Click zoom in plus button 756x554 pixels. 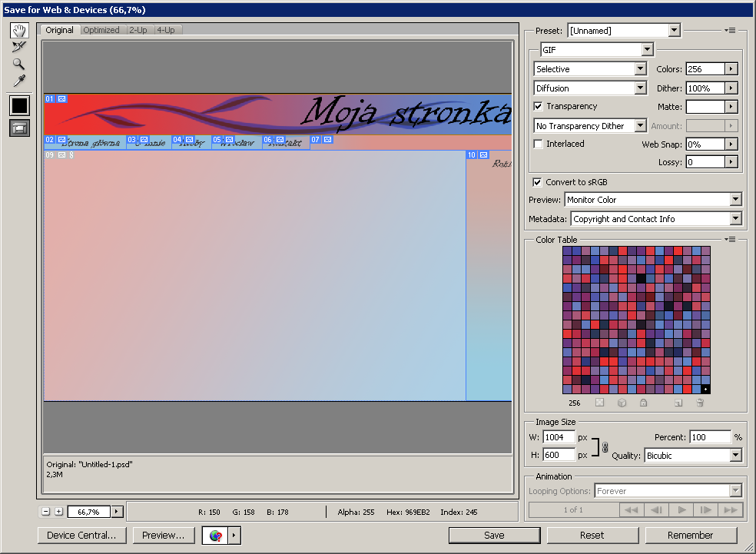[59, 512]
